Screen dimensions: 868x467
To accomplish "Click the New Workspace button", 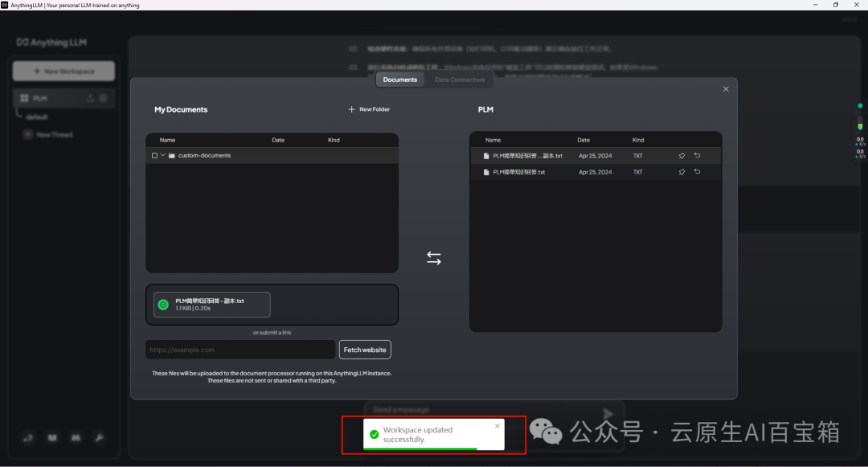I will click(63, 71).
